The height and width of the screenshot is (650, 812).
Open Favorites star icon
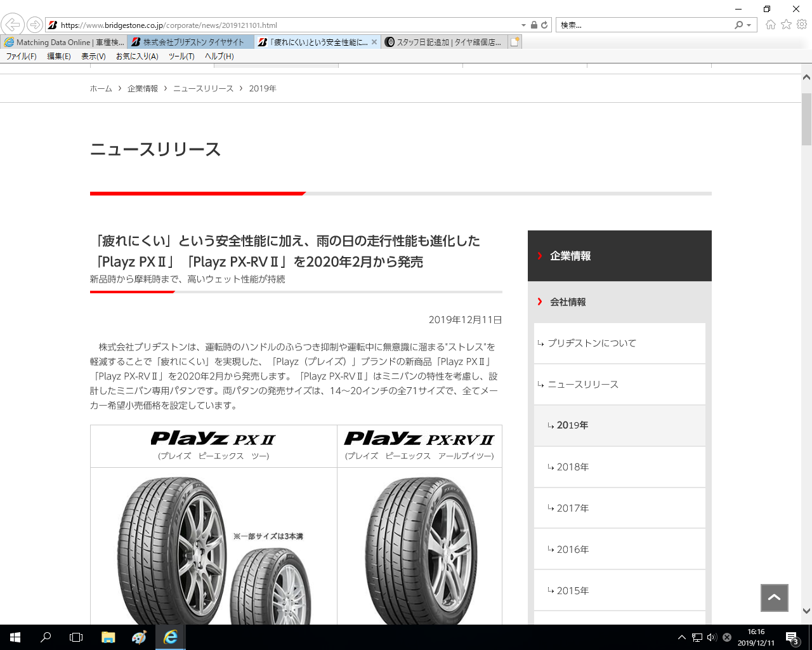tap(786, 25)
